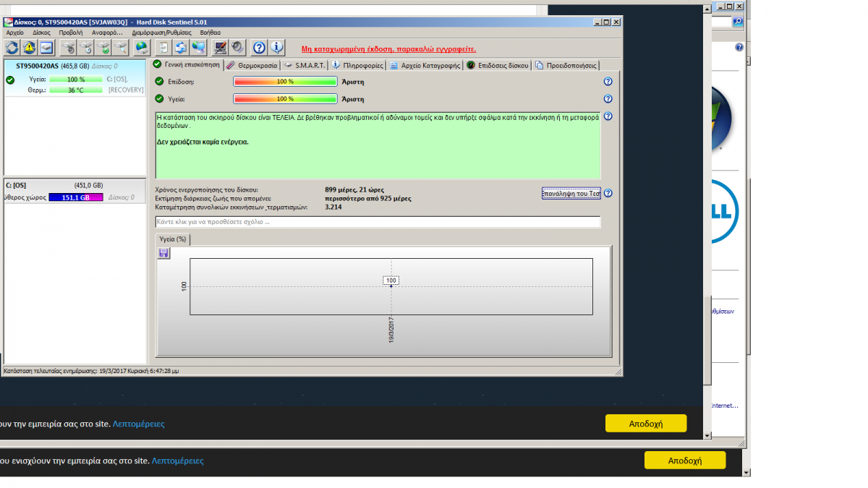Viewport: 868px width, 488px height.
Task: Click the disk with gear test icon
Action: click(68, 48)
